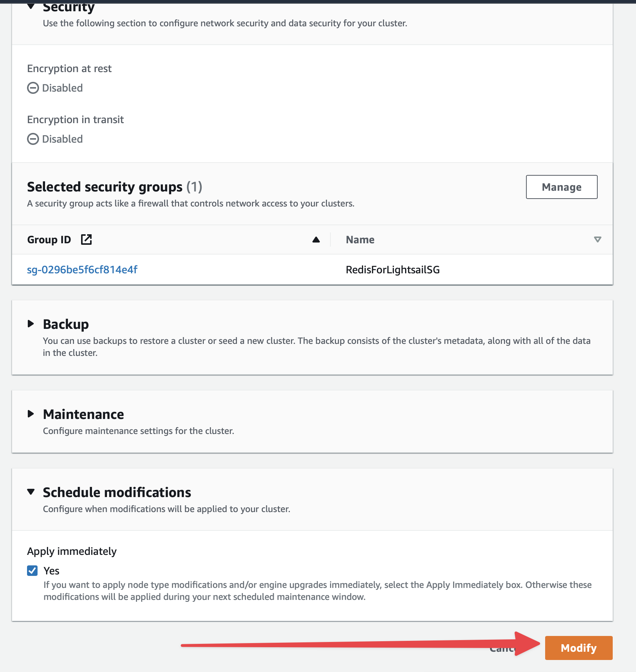Select the RedisForLightsailSG name cell
The width and height of the screenshot is (636, 672).
click(393, 270)
